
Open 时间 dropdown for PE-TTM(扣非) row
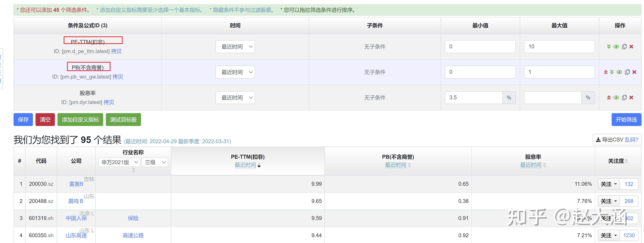coord(235,47)
